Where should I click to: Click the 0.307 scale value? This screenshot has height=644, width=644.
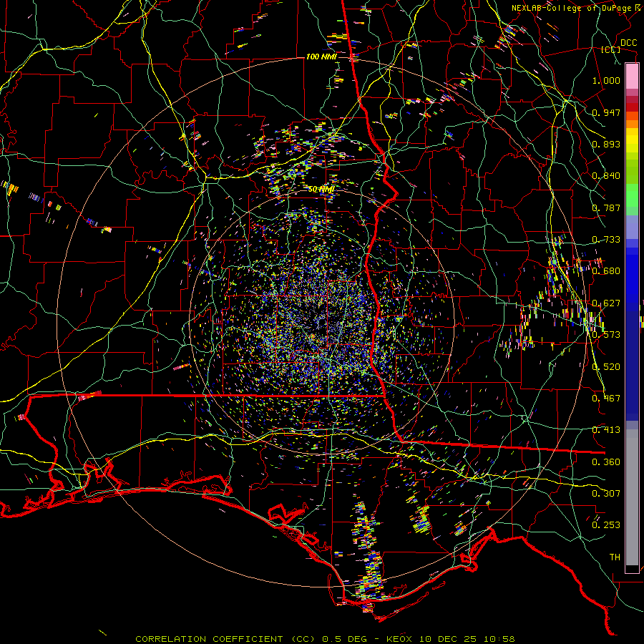point(606,494)
